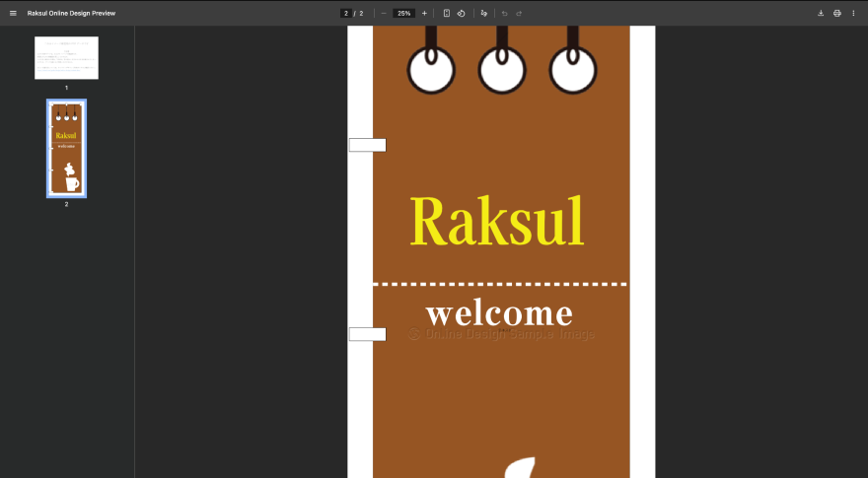
Task: Click the upper white tab on banner edge
Action: [x=367, y=145]
